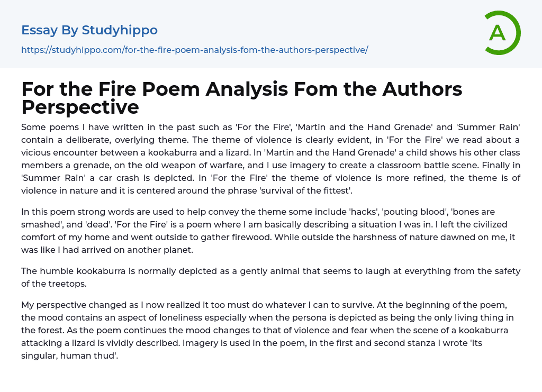Click the paragraph starting 'The humble kookaburra'
The width and height of the screenshot is (542, 392).
[x=270, y=277]
